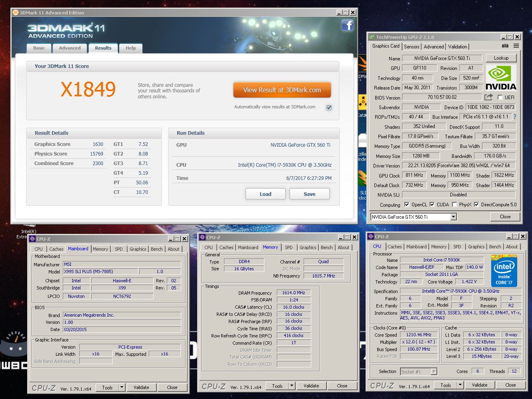
Task: Click the Core Speed field 1210.46 MHz
Action: (x=418, y=335)
